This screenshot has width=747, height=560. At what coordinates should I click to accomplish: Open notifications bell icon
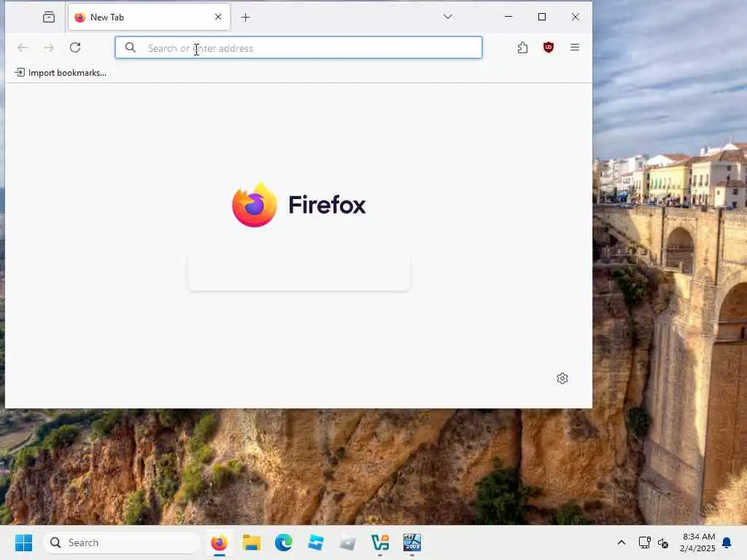(727, 542)
